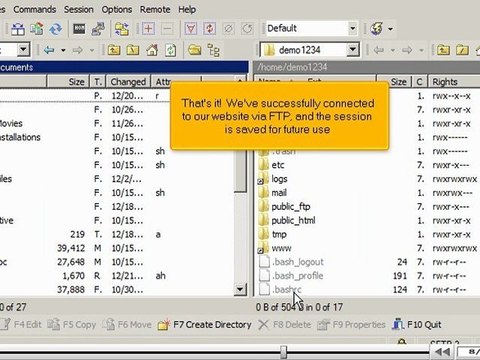Open the local Back history dropdown arrow
This screenshot has height=360, width=480.
pyautogui.click(x=63, y=51)
